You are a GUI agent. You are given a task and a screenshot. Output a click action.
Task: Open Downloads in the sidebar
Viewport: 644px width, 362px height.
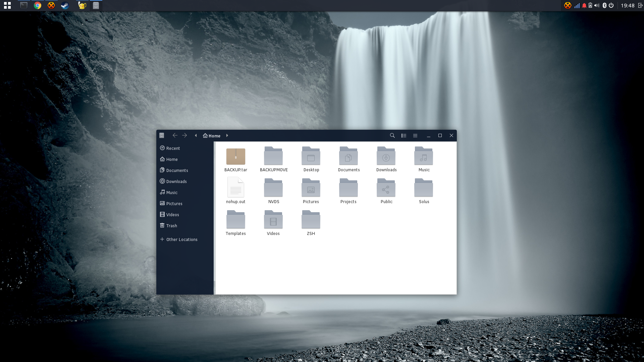click(x=185, y=181)
